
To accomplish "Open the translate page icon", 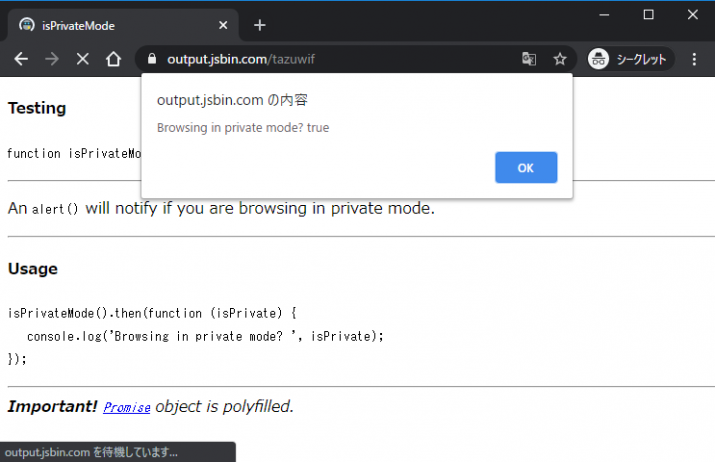I will 529,59.
